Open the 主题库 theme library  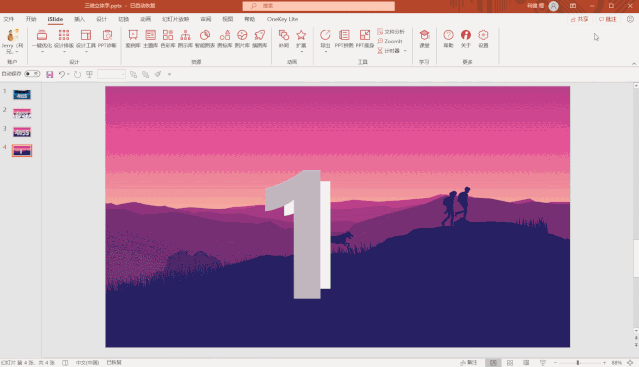150,39
